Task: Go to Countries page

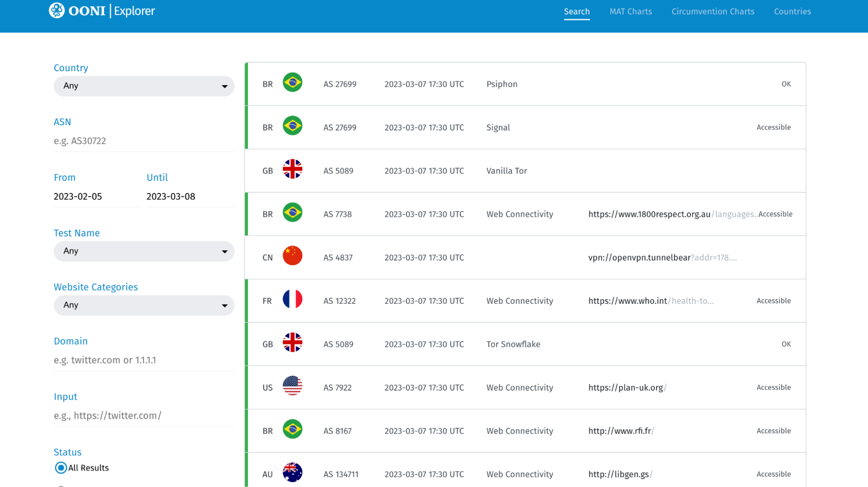Action: tap(792, 12)
